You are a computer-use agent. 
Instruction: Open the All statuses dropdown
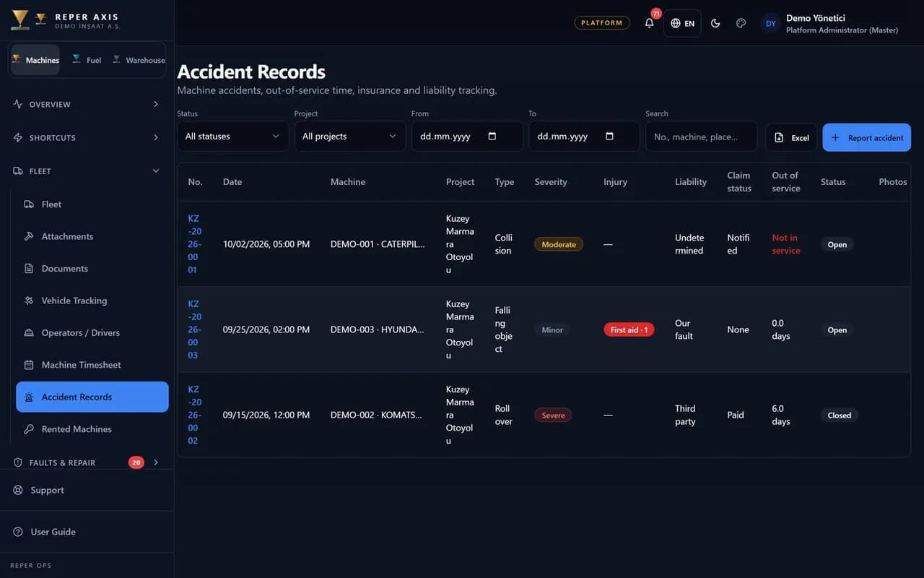click(232, 136)
